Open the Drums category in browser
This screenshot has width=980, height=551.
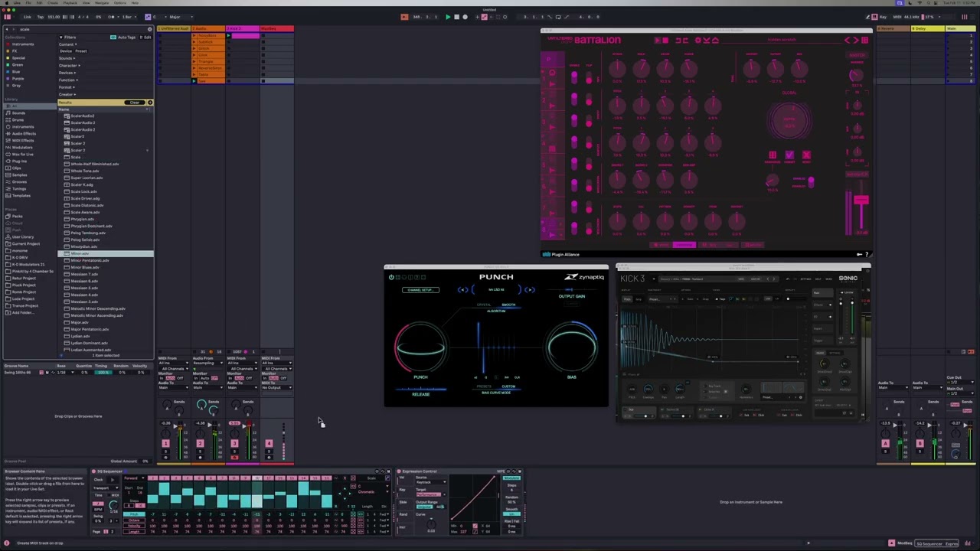(18, 119)
